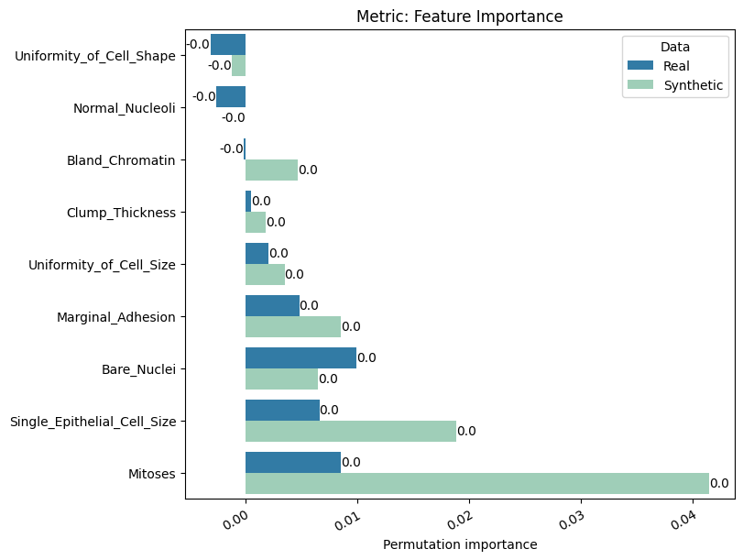Select the Clump_Thickness y-axis label
Screen dimensions: 743x560
pos(121,213)
